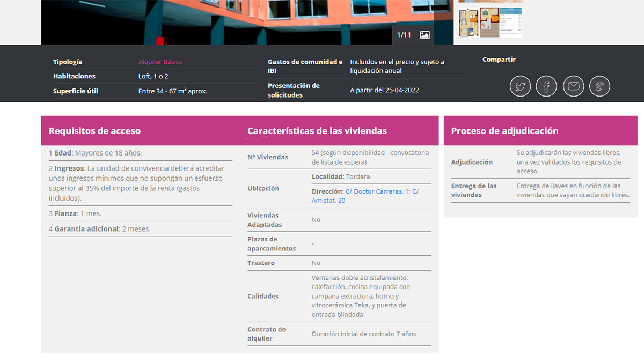
Task: Select the Proceso de adjudicación heading
Action: (504, 131)
